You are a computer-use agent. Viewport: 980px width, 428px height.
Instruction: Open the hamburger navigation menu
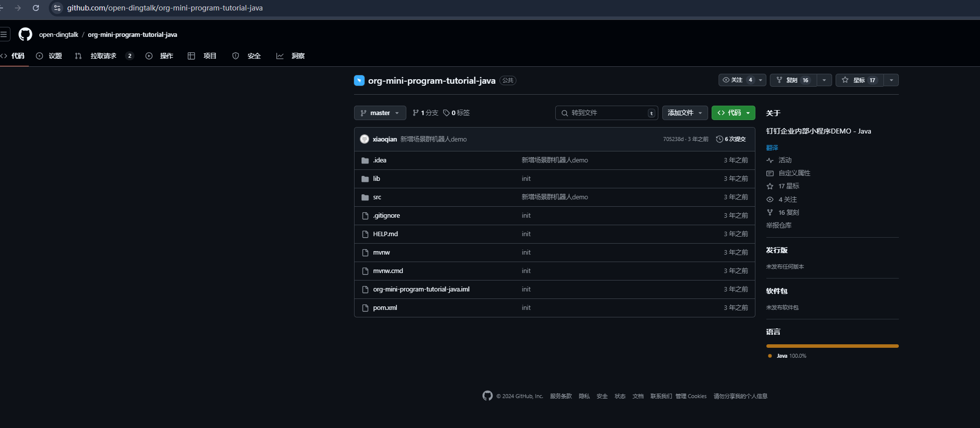click(3, 34)
